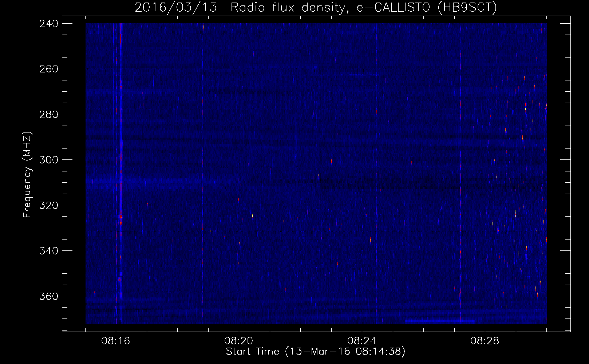Click the 08:16 time tick label
The height and width of the screenshot is (364, 589).
click(x=116, y=341)
